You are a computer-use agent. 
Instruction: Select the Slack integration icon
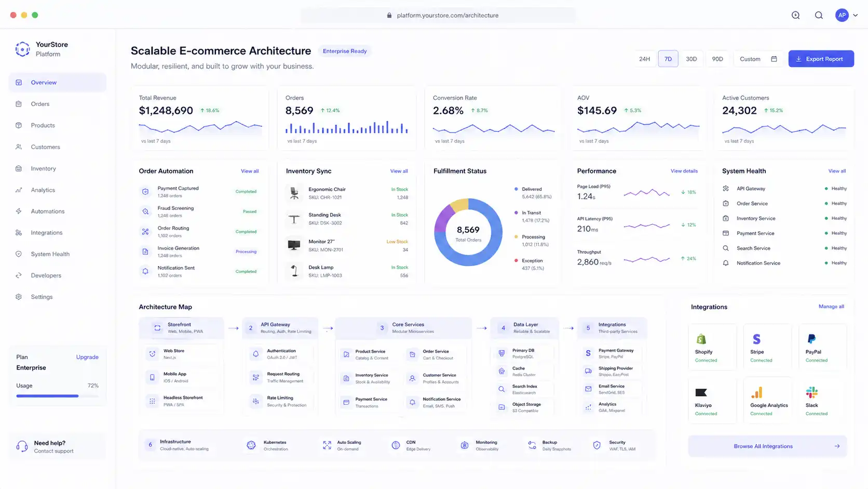coord(812,391)
